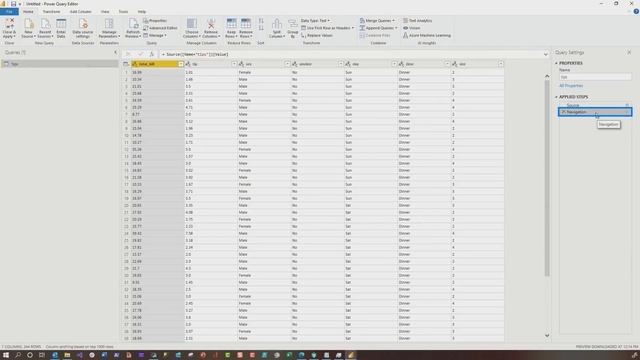Open the time column filter dropdown
This screenshot has height=360, width=640.
tap(447, 64)
